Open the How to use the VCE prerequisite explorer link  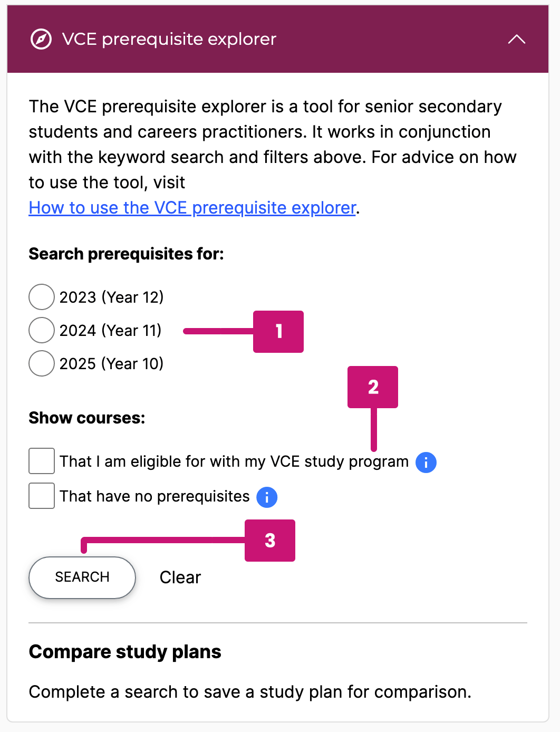click(191, 207)
